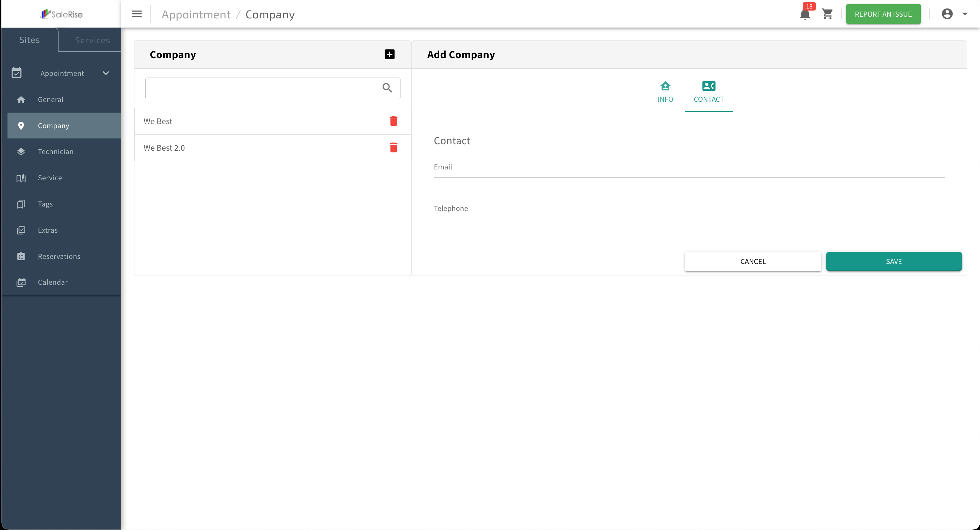Click the Telephone input field
The height and width of the screenshot is (530, 980).
pyautogui.click(x=689, y=209)
